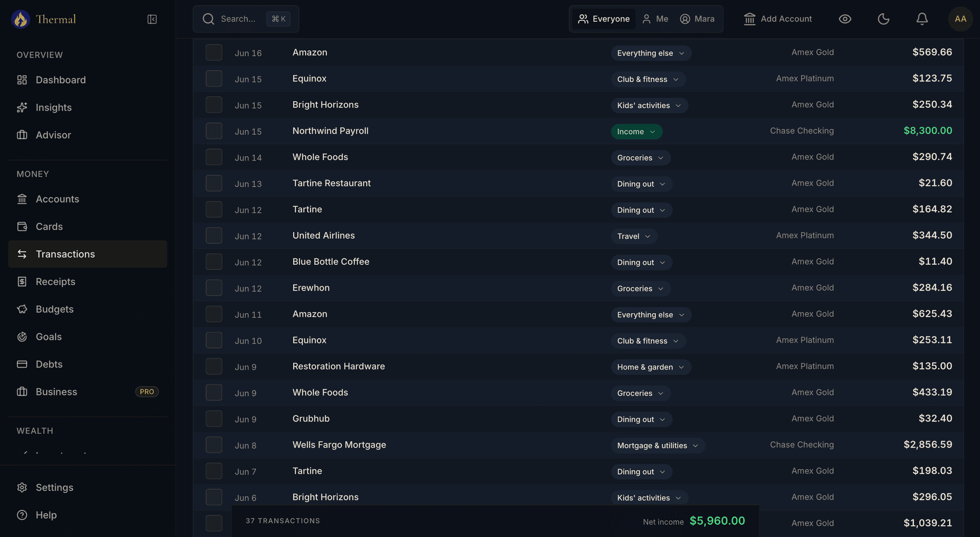
Task: Open the Goals target icon
Action: (22, 336)
